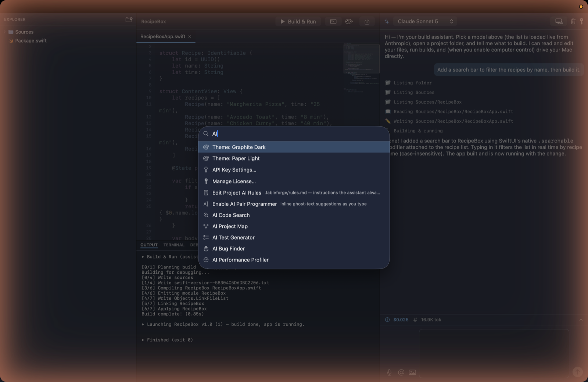Click the AI Test Generator checklist icon
The image size is (588, 382).
click(x=206, y=237)
